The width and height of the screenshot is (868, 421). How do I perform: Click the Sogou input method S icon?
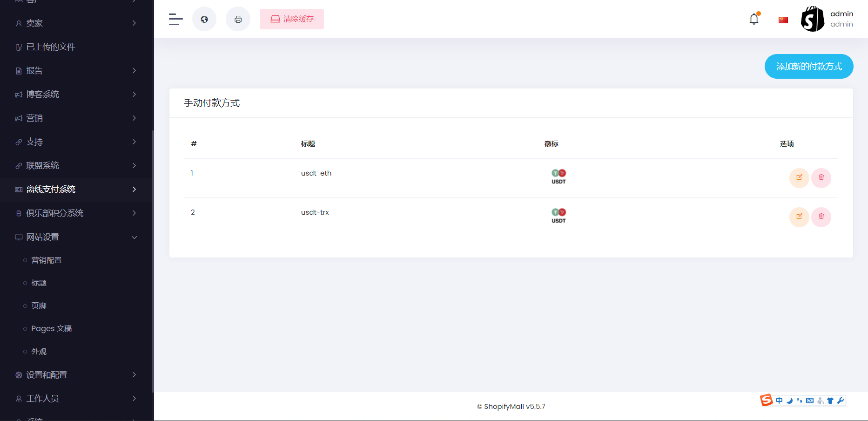tap(766, 400)
